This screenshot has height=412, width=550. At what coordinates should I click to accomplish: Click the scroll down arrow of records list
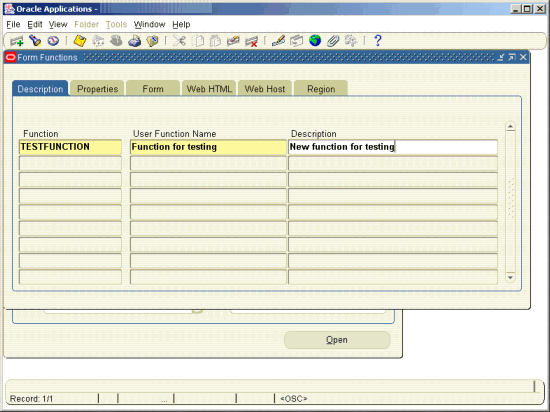510,277
